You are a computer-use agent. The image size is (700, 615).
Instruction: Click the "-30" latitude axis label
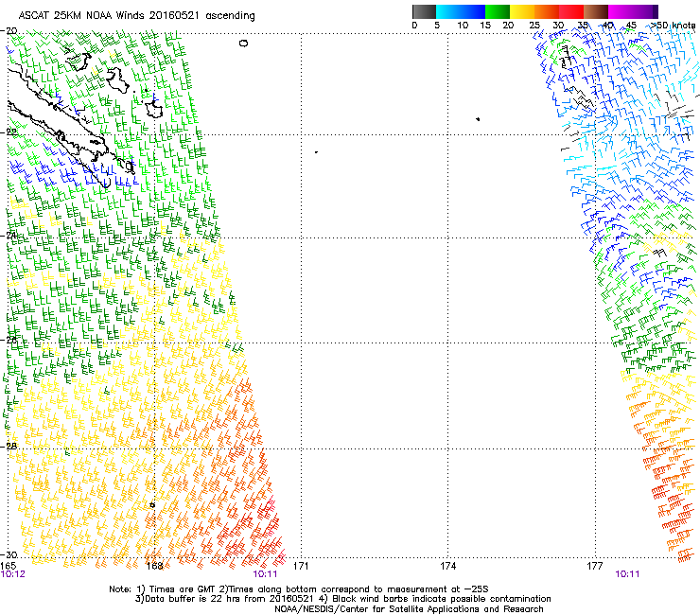click(9, 554)
